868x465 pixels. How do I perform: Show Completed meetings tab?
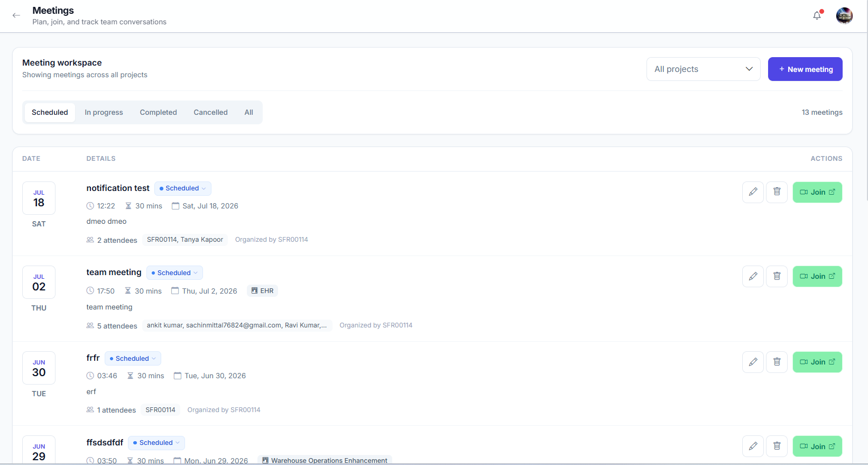(x=159, y=112)
